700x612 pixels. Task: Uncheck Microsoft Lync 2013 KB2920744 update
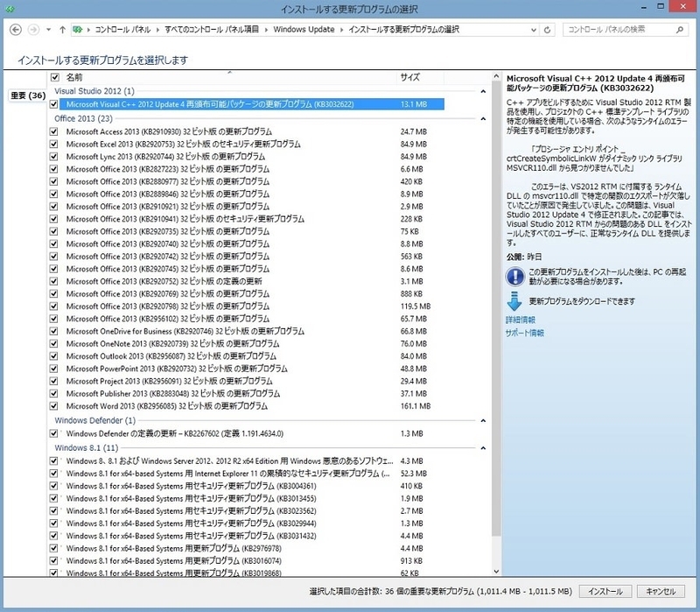54,157
